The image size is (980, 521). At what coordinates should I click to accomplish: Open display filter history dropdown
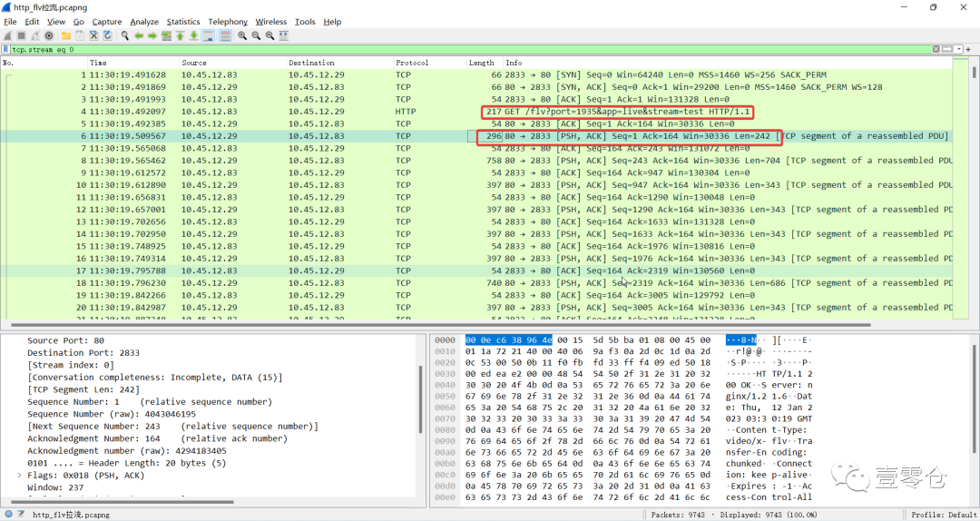[x=957, y=49]
